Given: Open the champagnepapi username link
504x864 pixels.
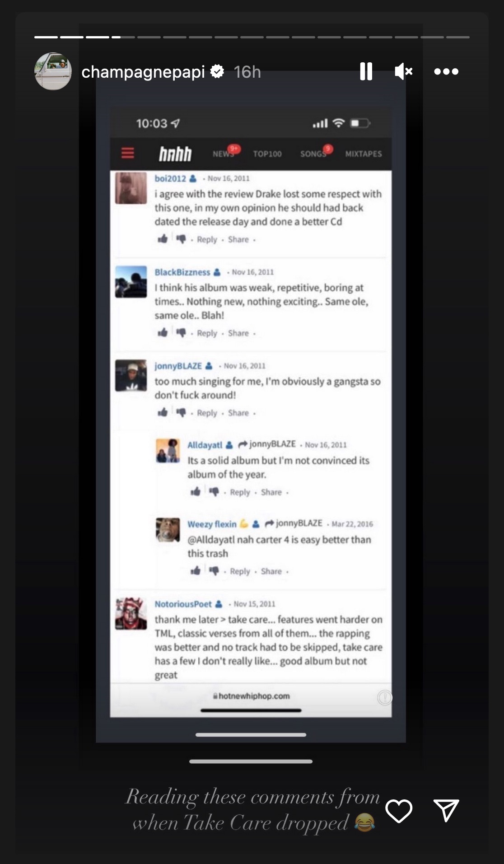Looking at the screenshot, I should [143, 72].
